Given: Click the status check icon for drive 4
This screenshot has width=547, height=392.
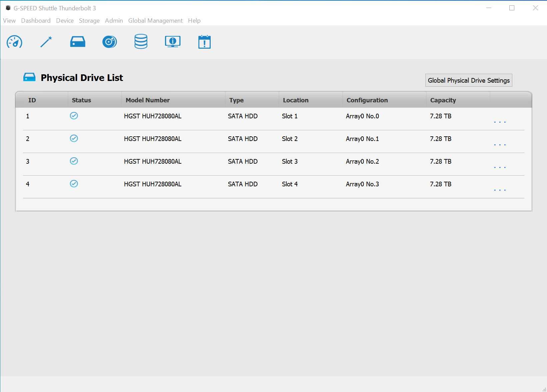Looking at the screenshot, I should pyautogui.click(x=74, y=184).
